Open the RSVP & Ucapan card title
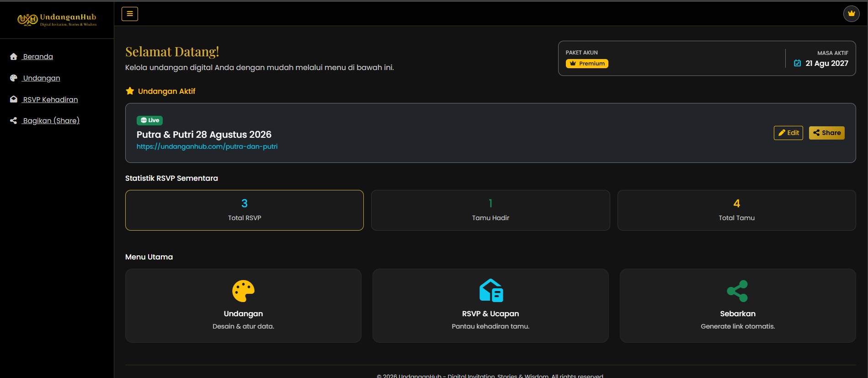Viewport: 868px width, 378px height. (490, 313)
